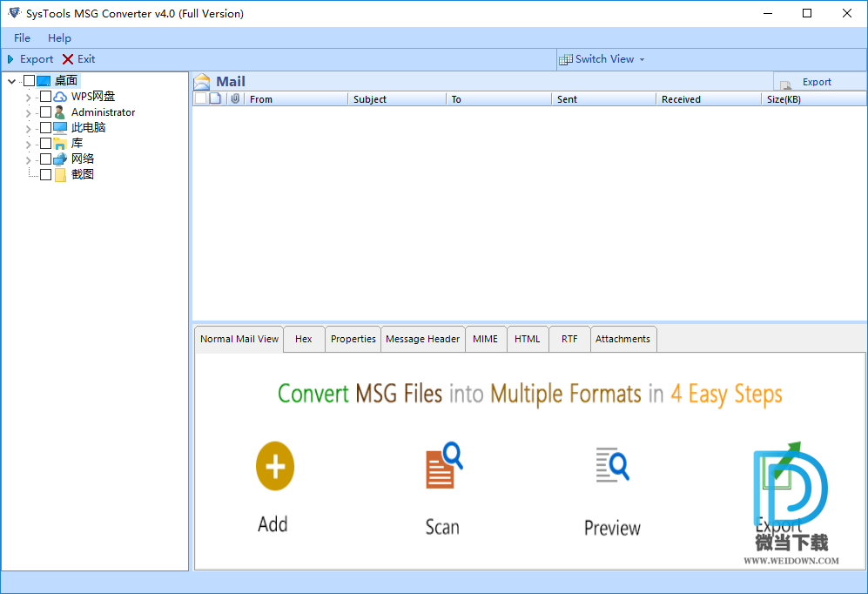This screenshot has height=594, width=868.
Task: Click the WPS网盘 cloud icon
Action: coord(60,97)
